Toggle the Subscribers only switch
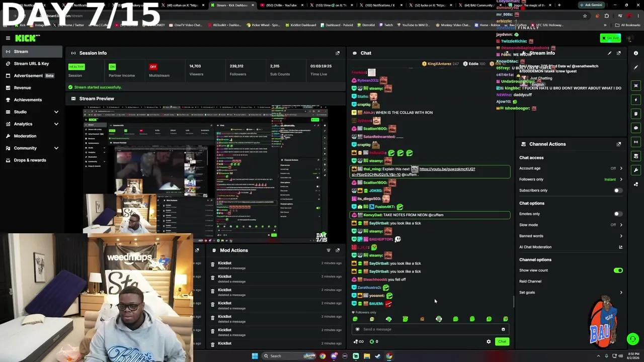This screenshot has width=644, height=362. (618, 191)
